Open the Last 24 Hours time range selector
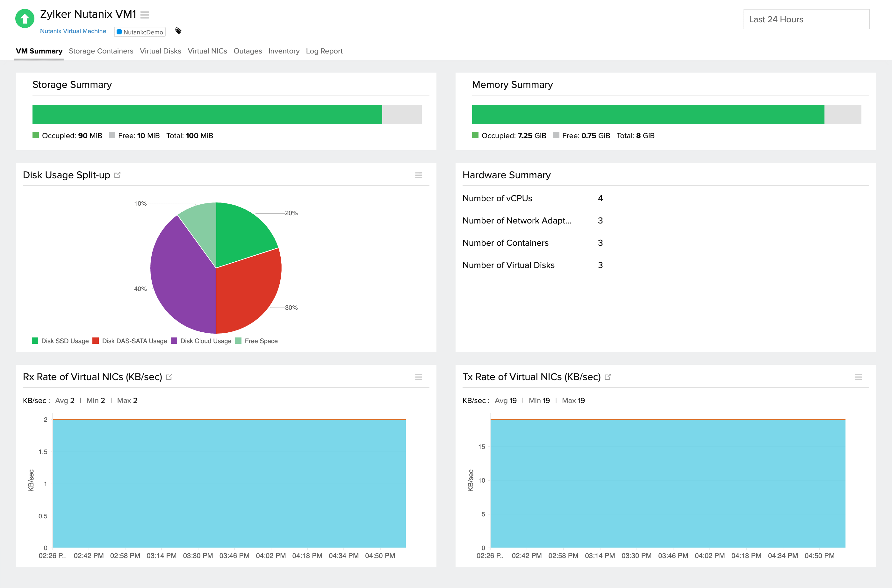 (806, 19)
